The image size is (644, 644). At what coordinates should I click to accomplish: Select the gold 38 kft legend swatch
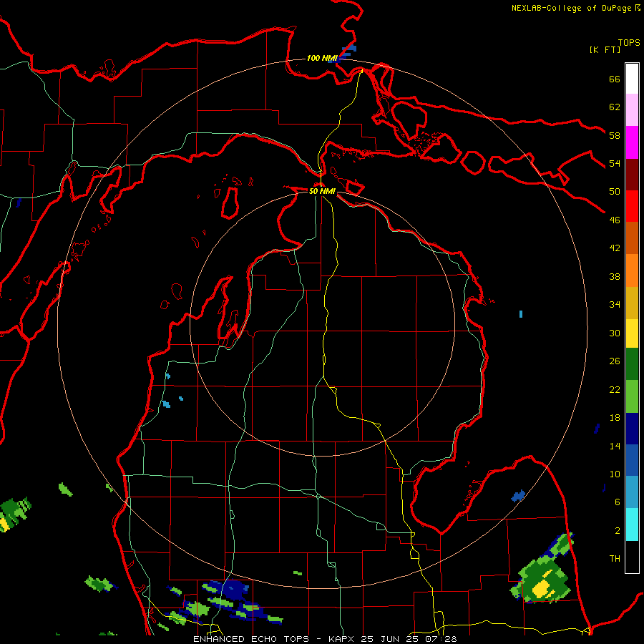[x=632, y=303]
